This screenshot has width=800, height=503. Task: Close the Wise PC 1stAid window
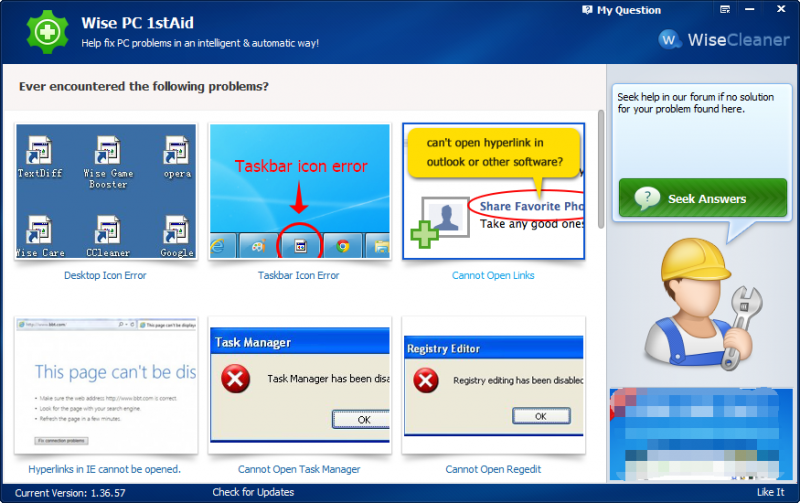[x=781, y=9]
